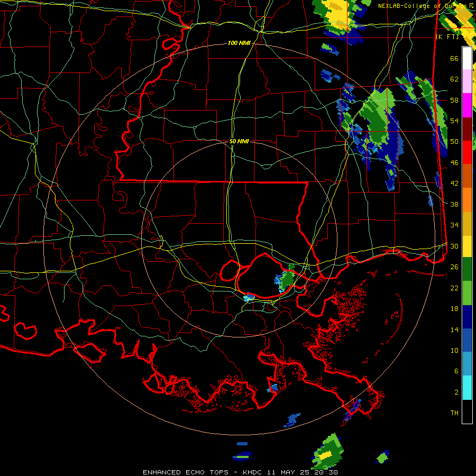Click the yellow-core echo at bottom of map
The height and width of the screenshot is (476, 476).
pos(327,452)
